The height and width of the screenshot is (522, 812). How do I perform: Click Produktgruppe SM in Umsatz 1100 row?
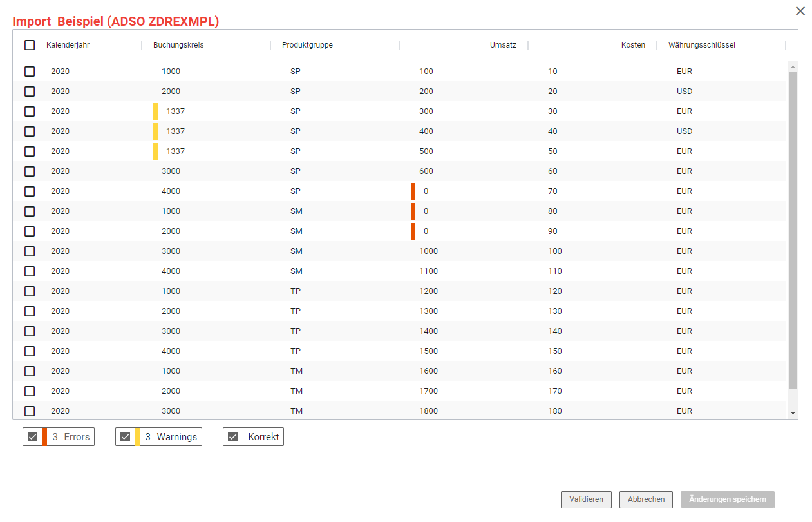pyautogui.click(x=296, y=271)
